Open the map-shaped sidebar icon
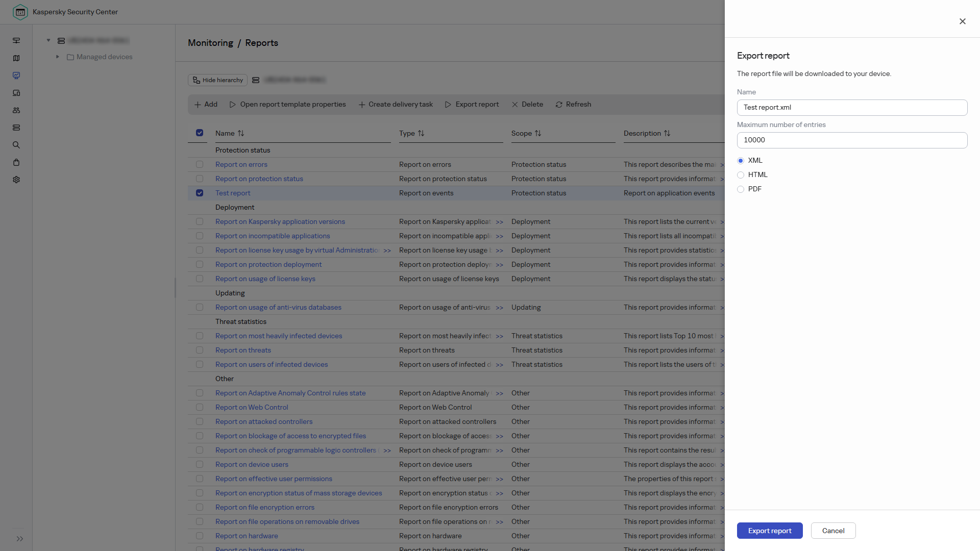The image size is (980, 551). (16, 58)
